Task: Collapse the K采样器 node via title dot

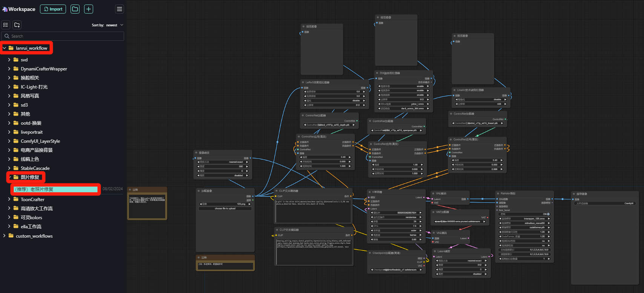Action: [x=370, y=192]
